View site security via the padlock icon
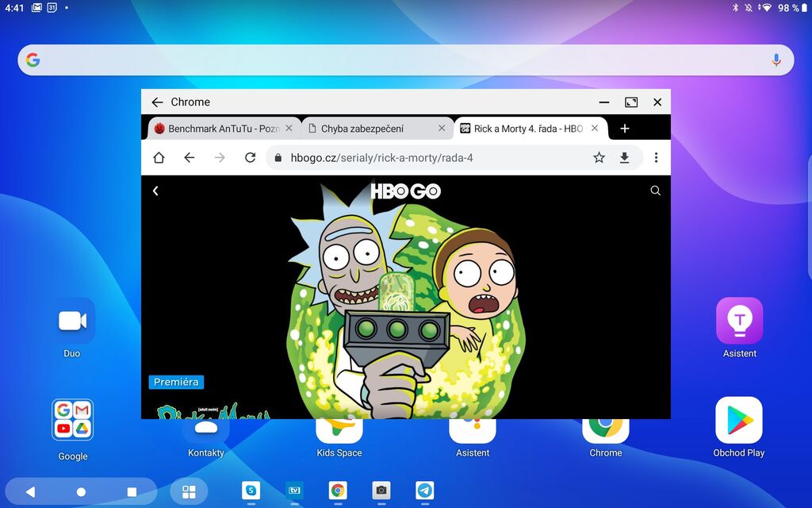 point(278,157)
